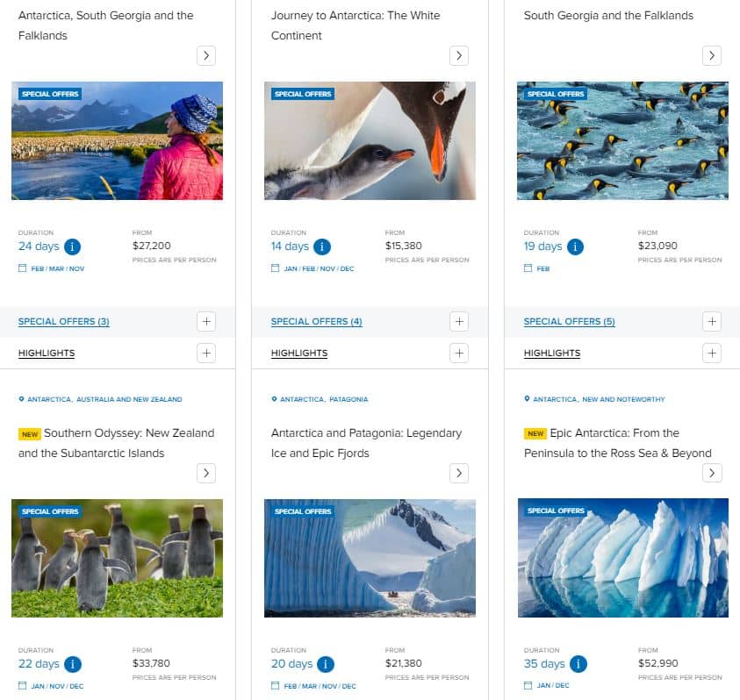Click info icon beside 19 days duration
This screenshot has width=740, height=700.
[x=575, y=246]
